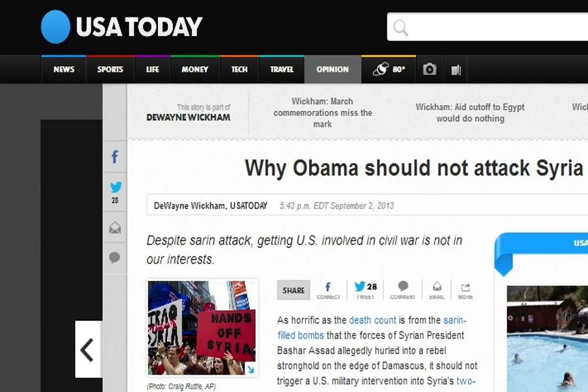Follow the 'death count' hyperlink

click(x=372, y=320)
